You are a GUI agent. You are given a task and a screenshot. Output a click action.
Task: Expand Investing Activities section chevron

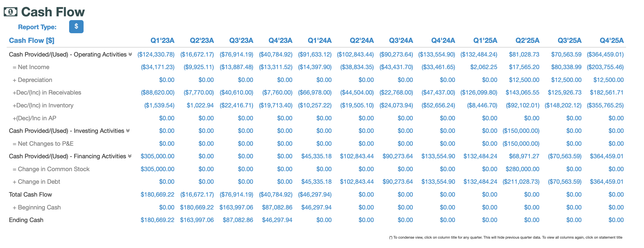pos(128,131)
